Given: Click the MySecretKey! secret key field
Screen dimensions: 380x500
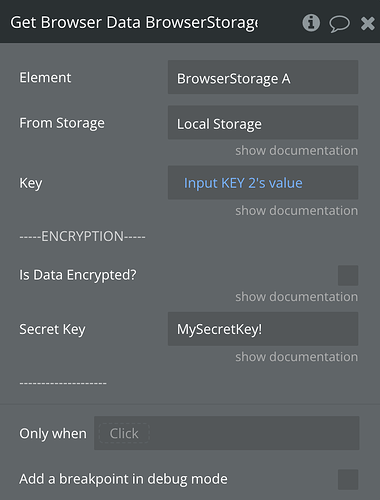Looking at the screenshot, I should coord(263,329).
